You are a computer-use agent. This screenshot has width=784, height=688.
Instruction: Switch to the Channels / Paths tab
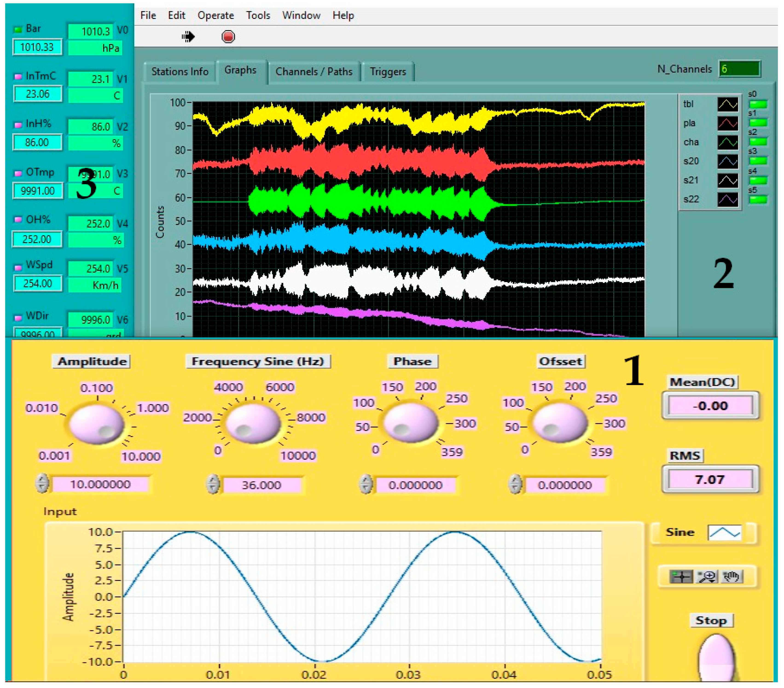coord(314,72)
